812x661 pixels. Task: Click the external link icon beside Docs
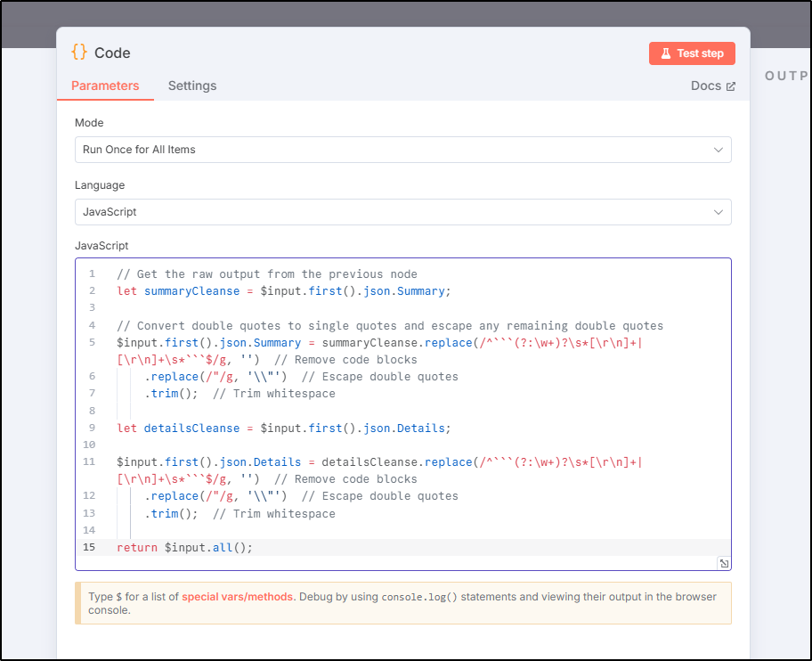731,86
